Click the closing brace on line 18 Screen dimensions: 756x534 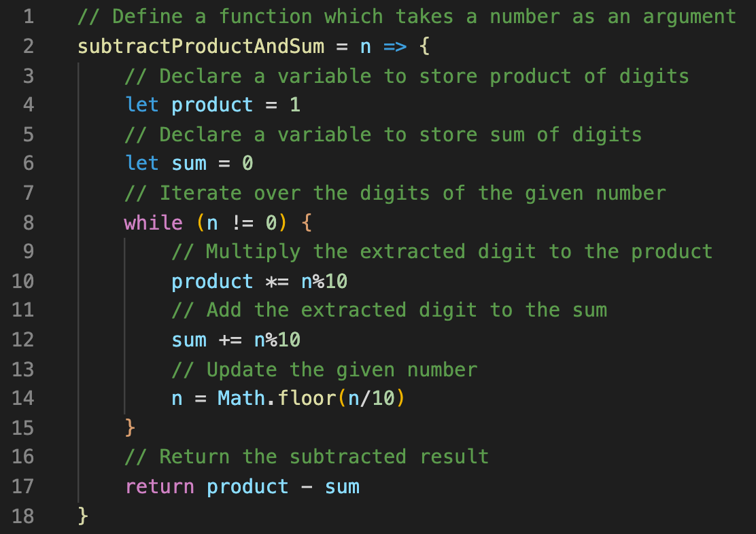[82, 516]
